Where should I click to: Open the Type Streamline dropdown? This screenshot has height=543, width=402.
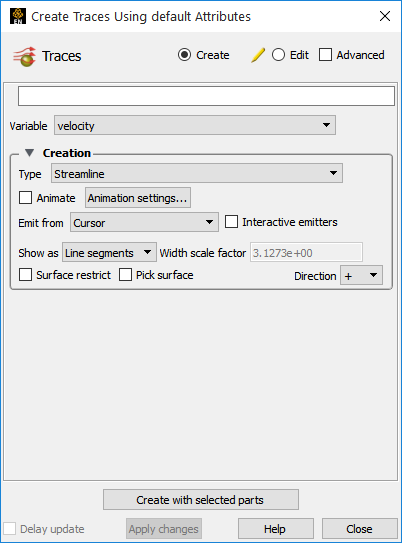[197, 173]
